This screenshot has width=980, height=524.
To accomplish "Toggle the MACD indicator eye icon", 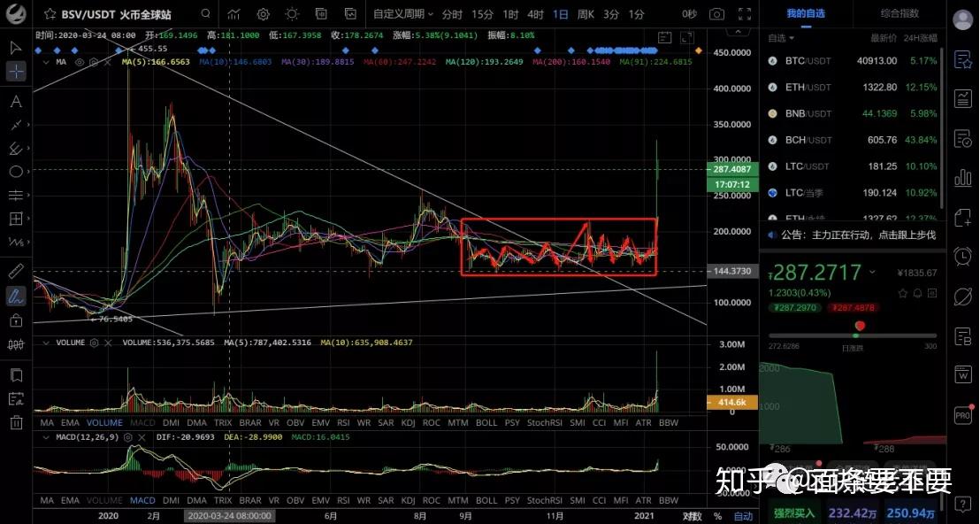I will (127, 437).
